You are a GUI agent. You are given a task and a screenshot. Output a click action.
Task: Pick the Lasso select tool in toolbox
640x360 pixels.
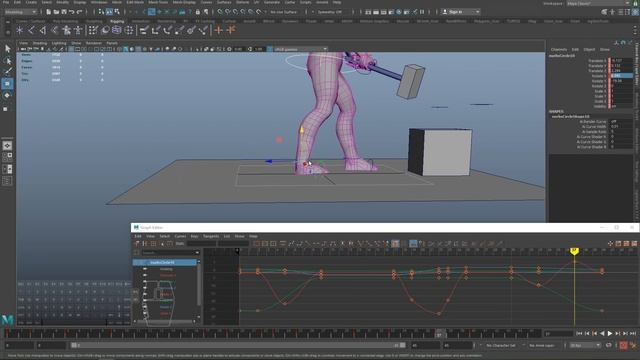pyautogui.click(x=7, y=61)
